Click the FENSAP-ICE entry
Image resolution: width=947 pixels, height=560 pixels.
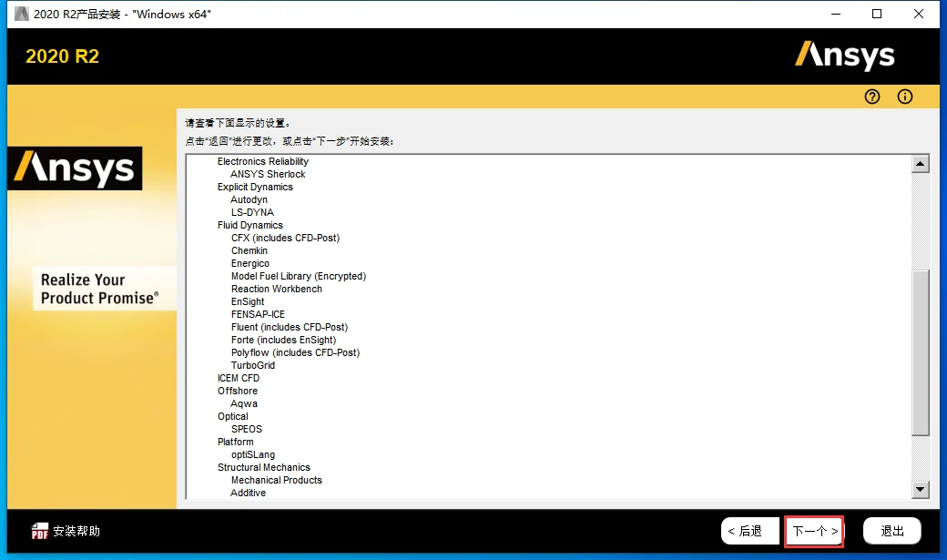[258, 314]
